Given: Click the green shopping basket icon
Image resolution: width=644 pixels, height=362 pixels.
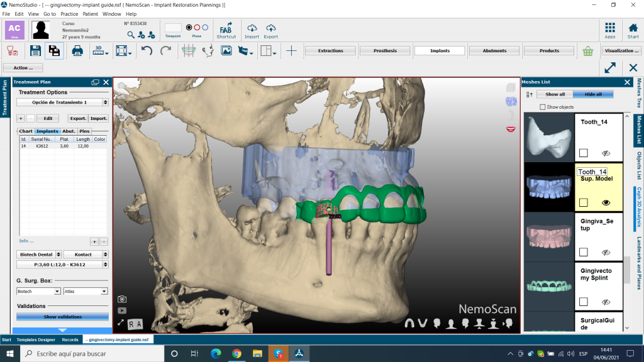Looking at the screenshot, I should point(588,51).
